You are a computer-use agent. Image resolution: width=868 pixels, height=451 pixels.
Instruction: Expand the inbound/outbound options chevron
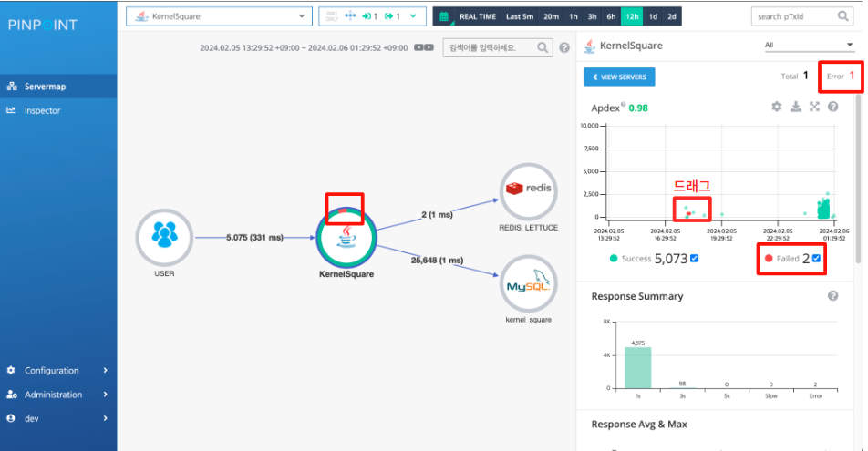pos(413,16)
